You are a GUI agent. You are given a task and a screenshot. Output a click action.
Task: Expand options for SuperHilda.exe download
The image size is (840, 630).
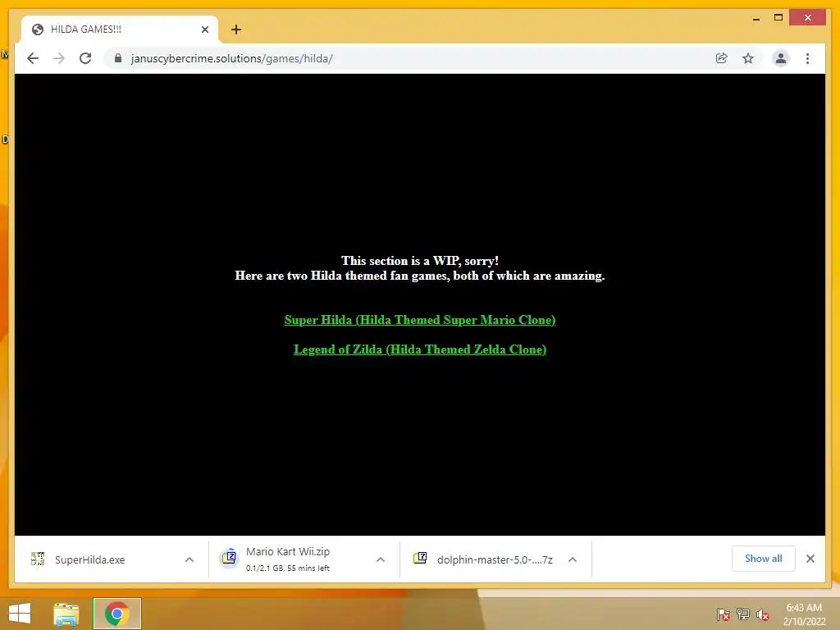pos(189,559)
